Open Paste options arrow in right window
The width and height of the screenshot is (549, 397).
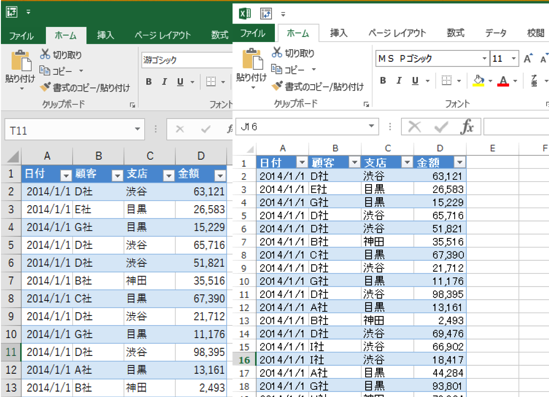coord(252,88)
